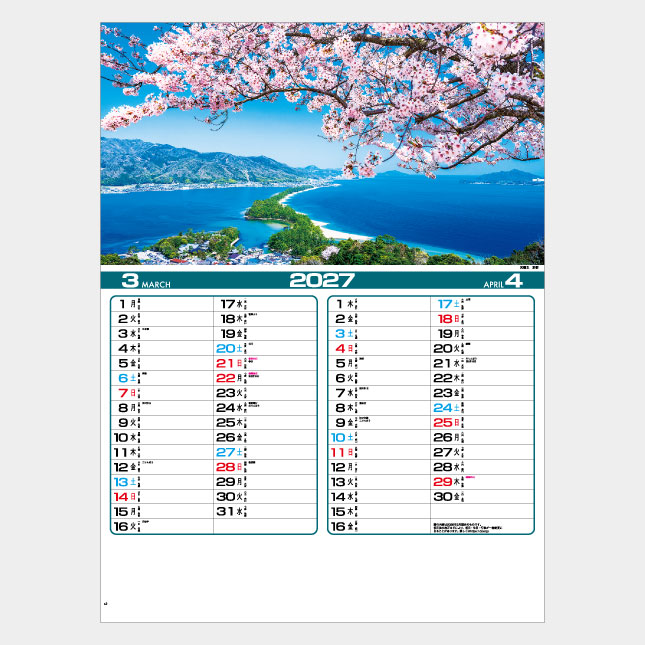Click the "3 MARCH" month header
Screen dimensions: 645x645
pyautogui.click(x=145, y=280)
